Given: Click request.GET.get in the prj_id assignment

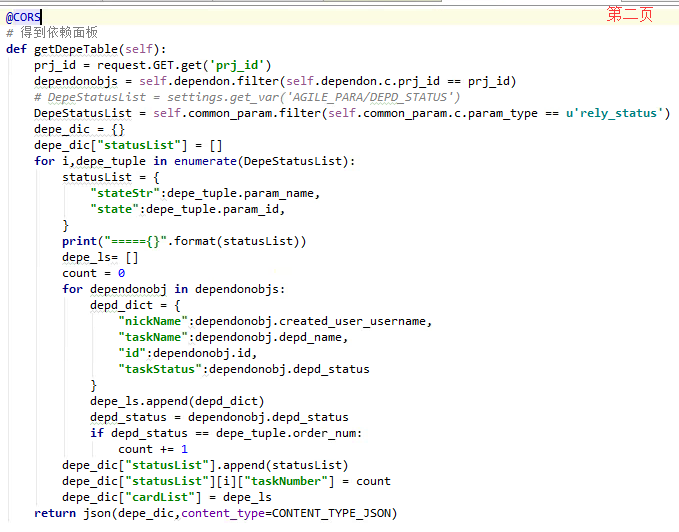Looking at the screenshot, I should coord(149,65).
